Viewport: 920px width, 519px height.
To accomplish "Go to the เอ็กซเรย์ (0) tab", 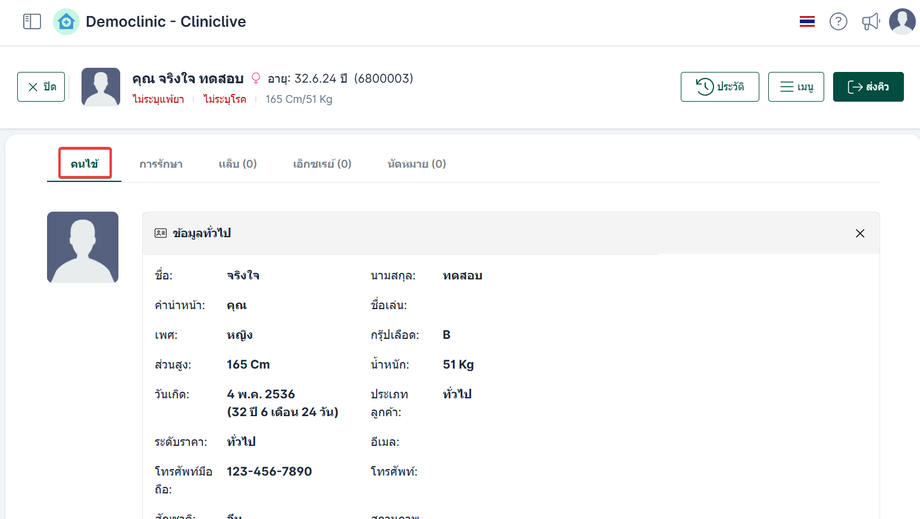I will coord(322,164).
